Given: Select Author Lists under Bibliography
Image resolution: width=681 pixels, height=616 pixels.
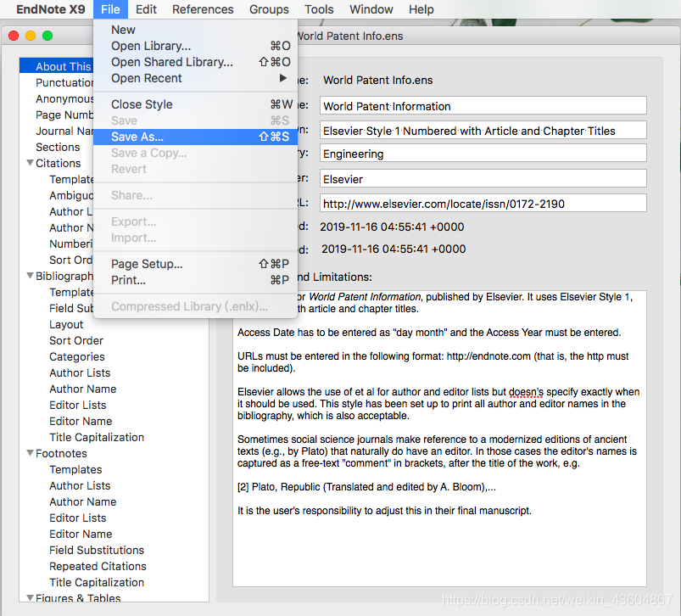Looking at the screenshot, I should 80,372.
